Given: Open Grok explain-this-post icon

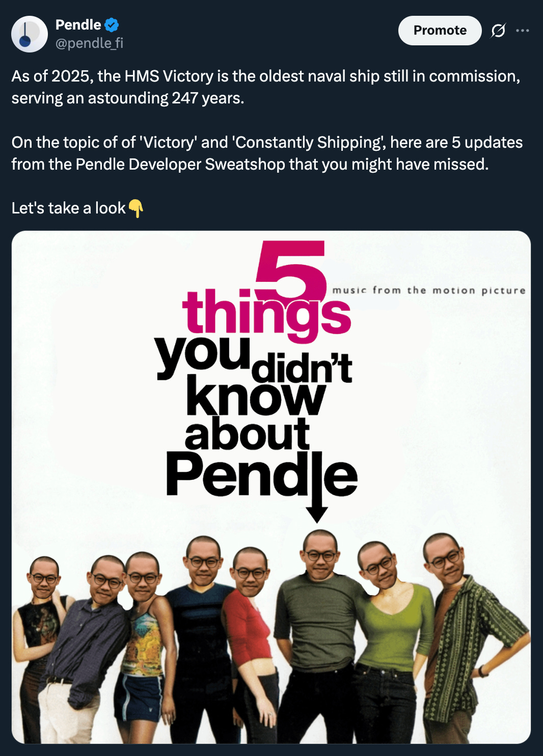Looking at the screenshot, I should coord(498,31).
